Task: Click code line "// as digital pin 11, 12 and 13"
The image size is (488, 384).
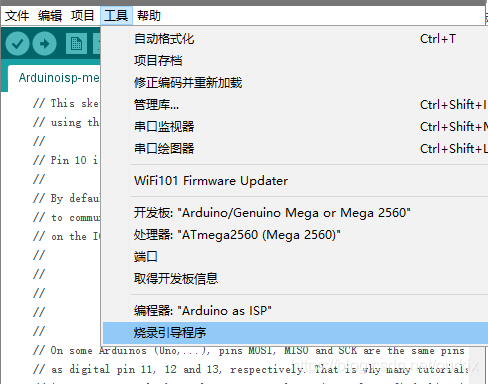Action: point(251,370)
